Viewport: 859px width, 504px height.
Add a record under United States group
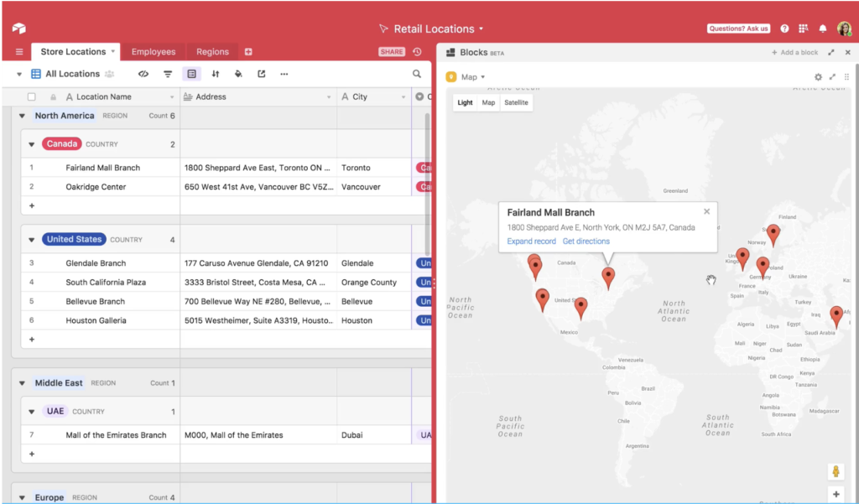tap(32, 340)
